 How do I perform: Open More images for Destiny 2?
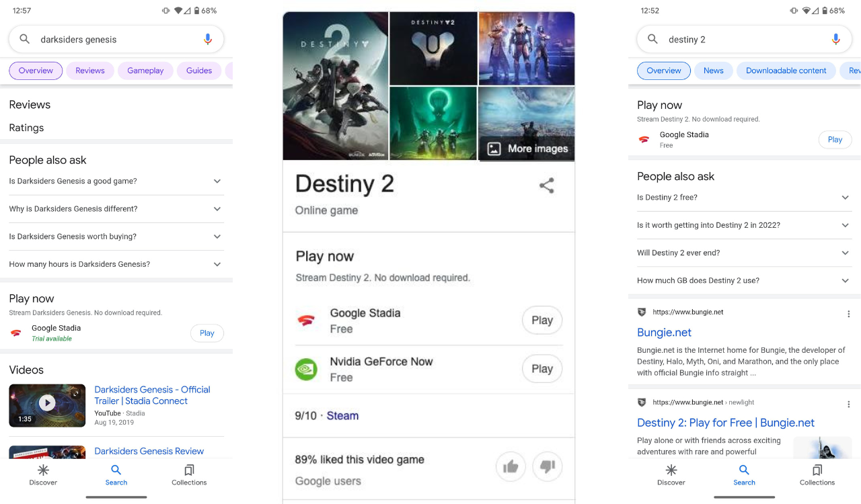pos(527,149)
